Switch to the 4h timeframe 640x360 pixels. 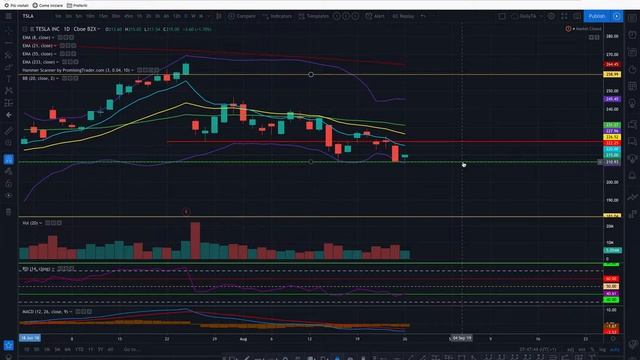(x=166, y=16)
